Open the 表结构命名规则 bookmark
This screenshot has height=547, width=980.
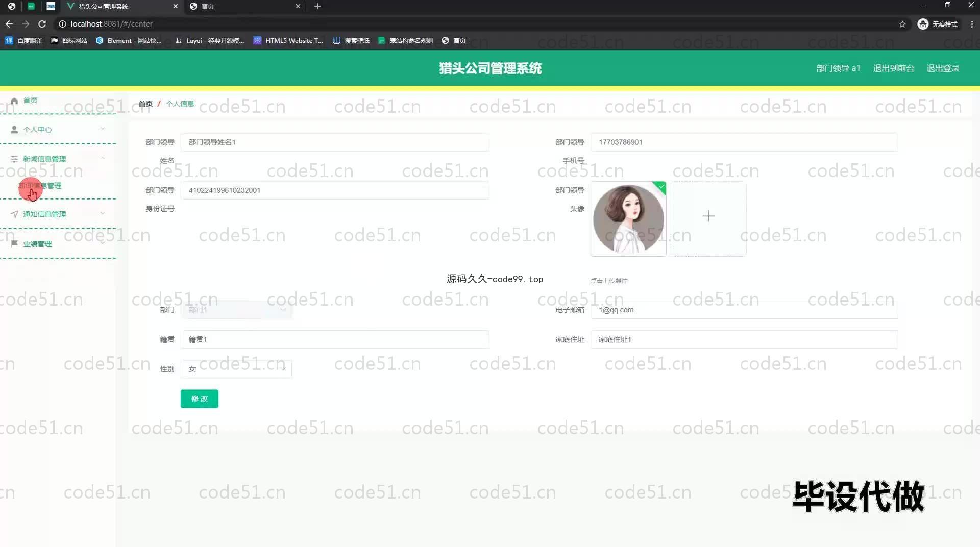(405, 41)
